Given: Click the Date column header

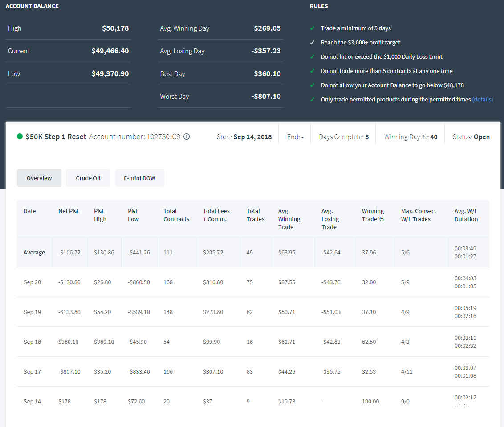Looking at the screenshot, I should pos(29,211).
